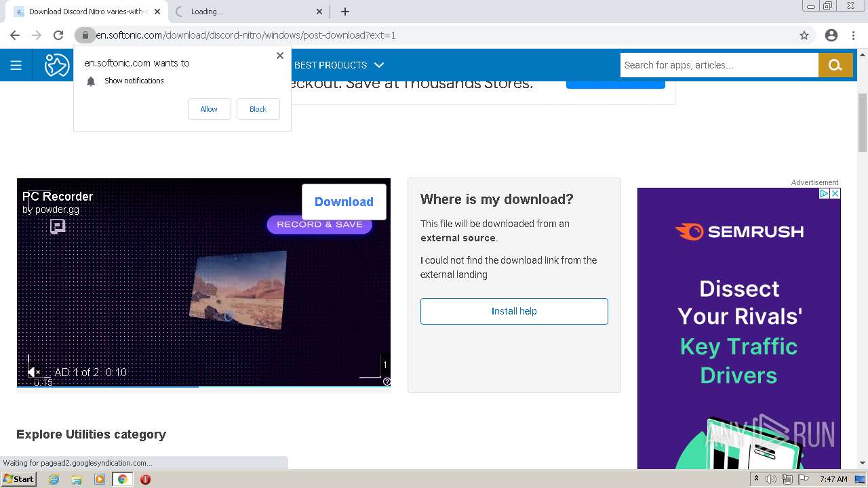This screenshot has height=488, width=868.
Task: Click the powder.gg logo icon in ad
Action: tap(58, 226)
